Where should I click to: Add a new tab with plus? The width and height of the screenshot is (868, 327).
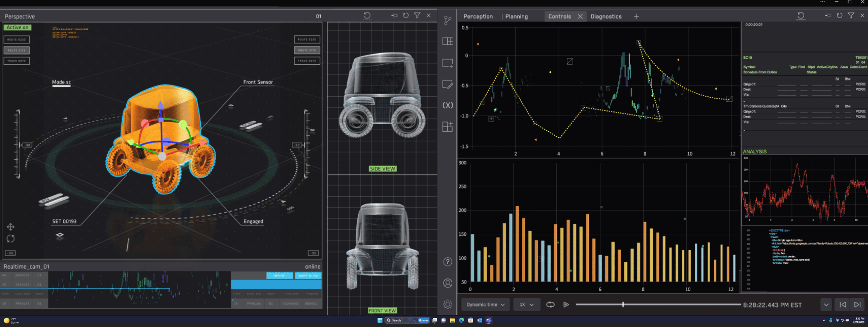tap(636, 16)
